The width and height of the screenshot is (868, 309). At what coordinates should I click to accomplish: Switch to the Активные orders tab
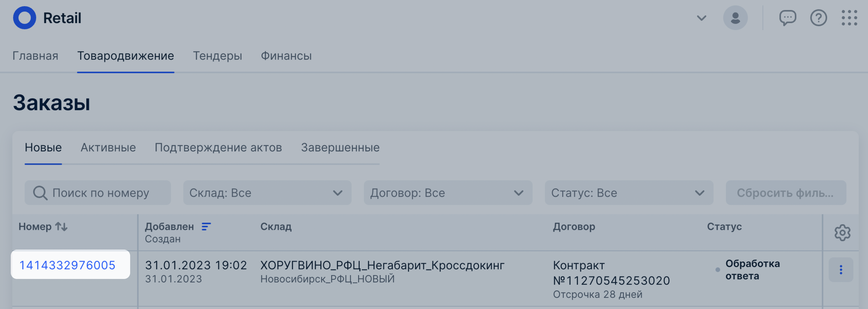tap(108, 148)
